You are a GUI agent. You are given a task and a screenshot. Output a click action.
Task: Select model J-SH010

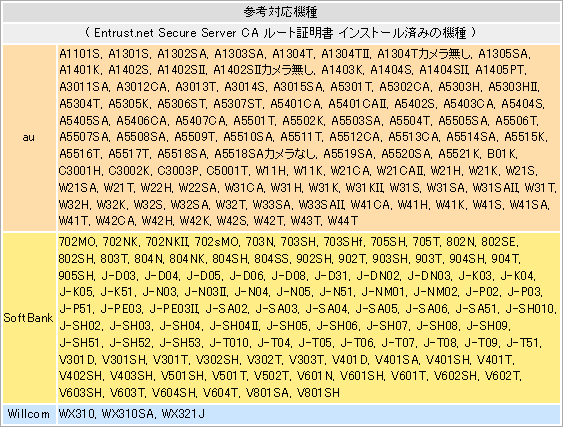[x=530, y=309]
